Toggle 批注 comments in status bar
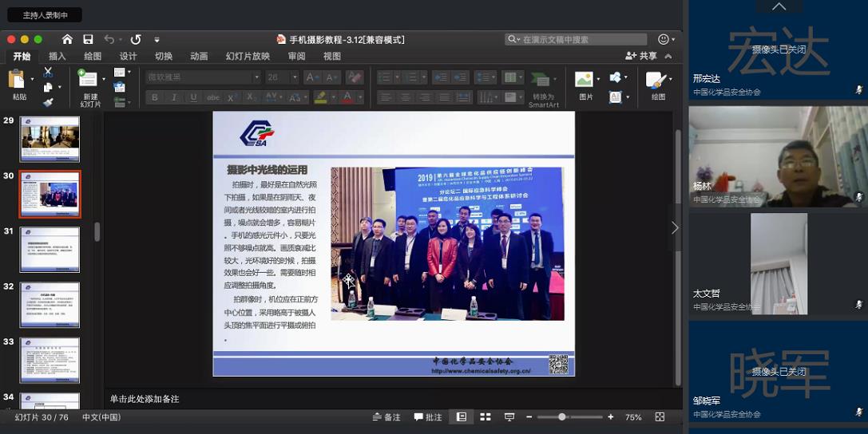This screenshot has width=868, height=434. pos(428,417)
